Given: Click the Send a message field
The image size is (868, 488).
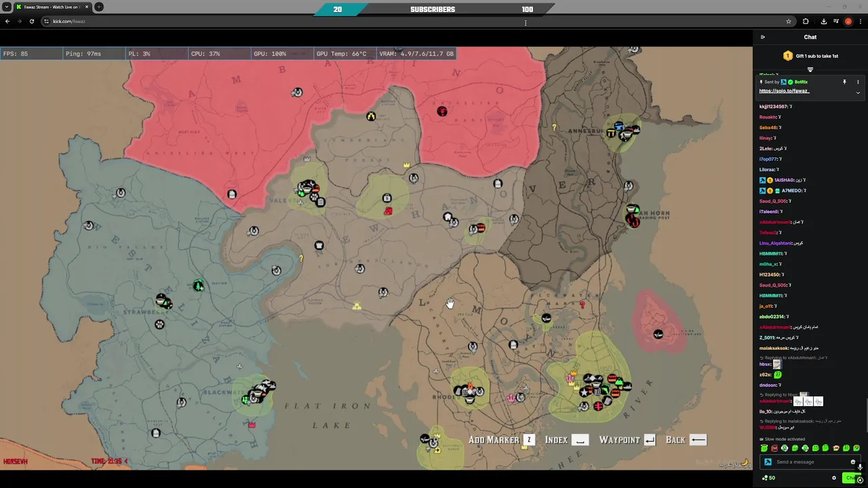Looking at the screenshot, I should 812,462.
